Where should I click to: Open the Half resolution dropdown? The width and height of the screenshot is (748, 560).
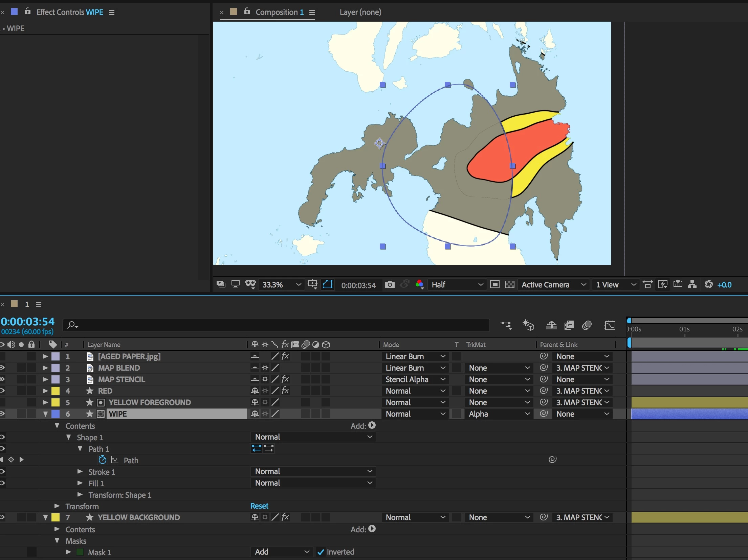(457, 284)
